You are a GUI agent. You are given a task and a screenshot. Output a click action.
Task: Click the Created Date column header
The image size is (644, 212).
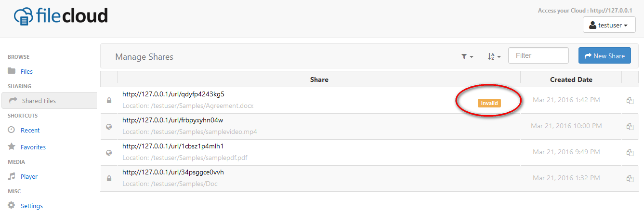(571, 79)
